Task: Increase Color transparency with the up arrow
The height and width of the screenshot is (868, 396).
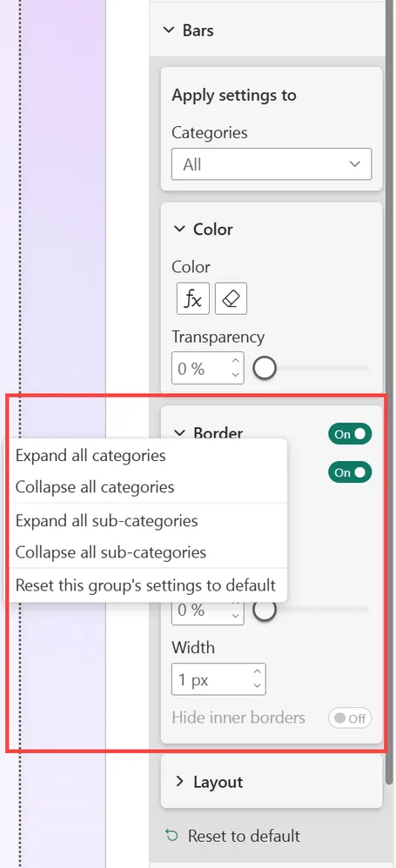Action: coord(235,361)
